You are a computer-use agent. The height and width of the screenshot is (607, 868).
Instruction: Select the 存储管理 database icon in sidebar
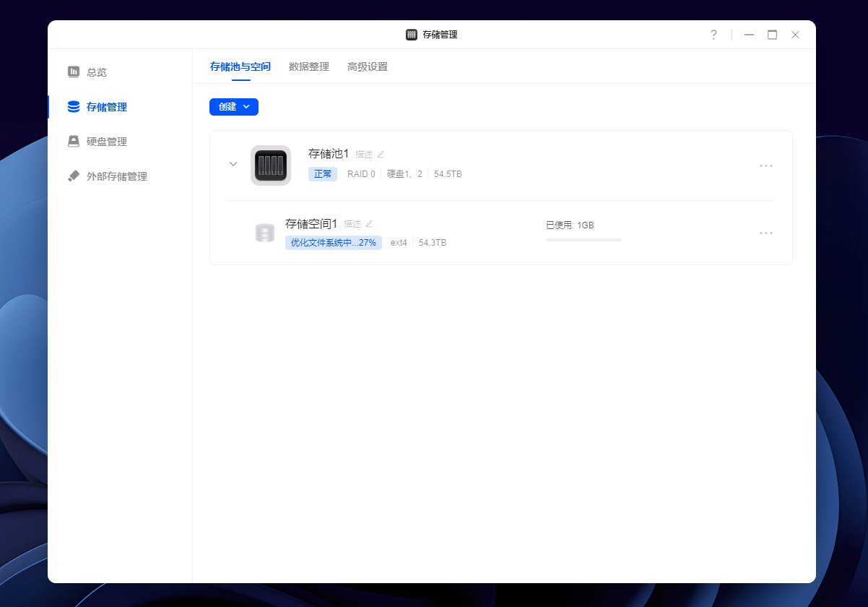74,107
